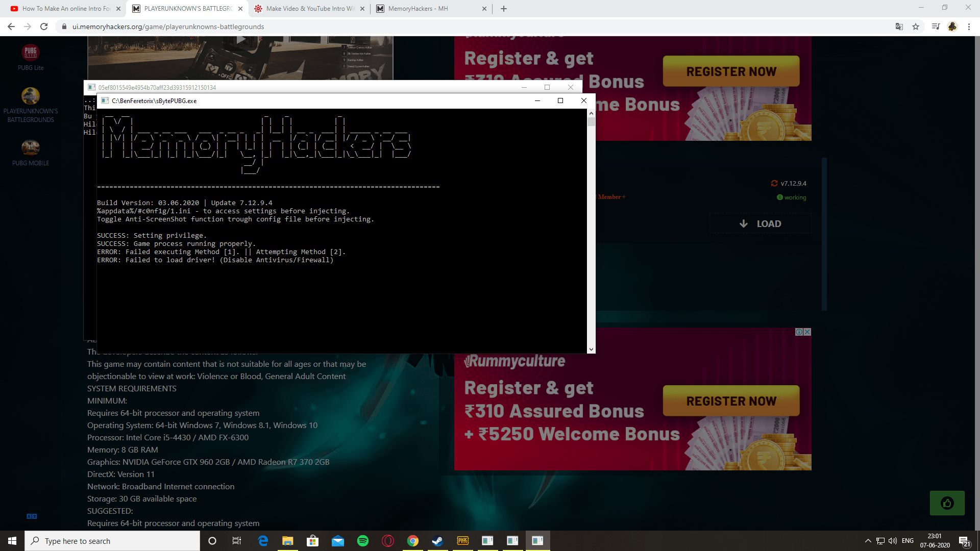Click the green thumbs-up feedback button
980x551 pixels.
(x=947, y=503)
